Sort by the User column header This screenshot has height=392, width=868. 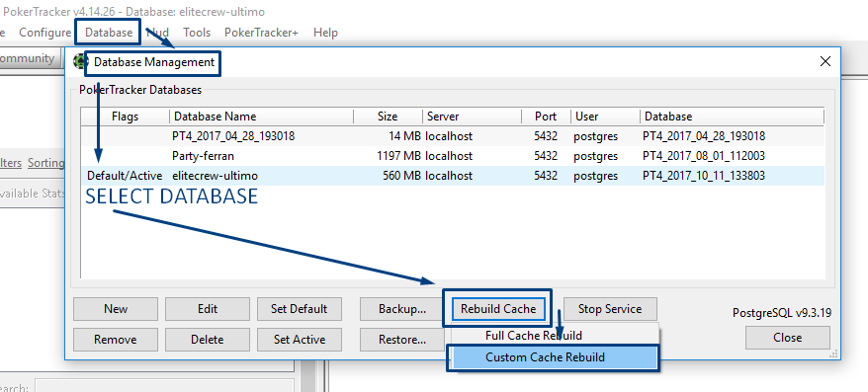pos(606,117)
